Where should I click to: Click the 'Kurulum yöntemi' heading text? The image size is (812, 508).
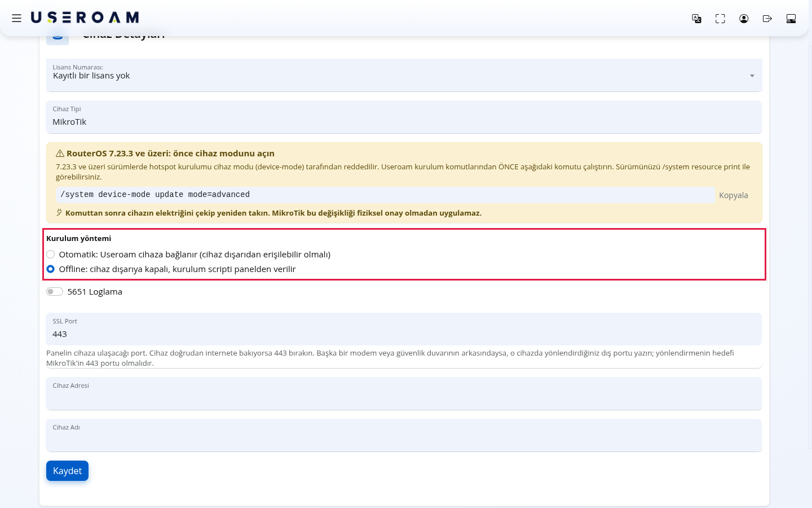tap(78, 239)
